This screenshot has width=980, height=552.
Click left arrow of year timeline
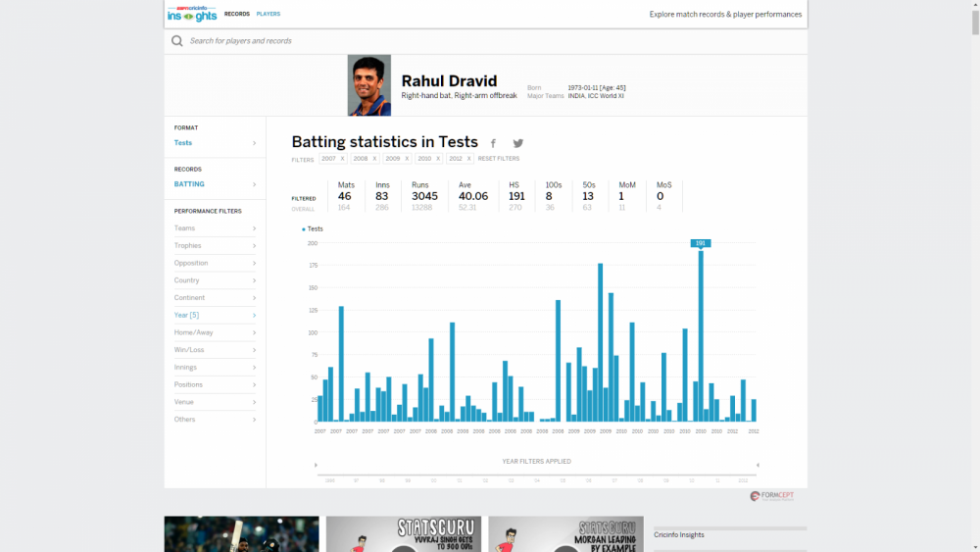316,465
